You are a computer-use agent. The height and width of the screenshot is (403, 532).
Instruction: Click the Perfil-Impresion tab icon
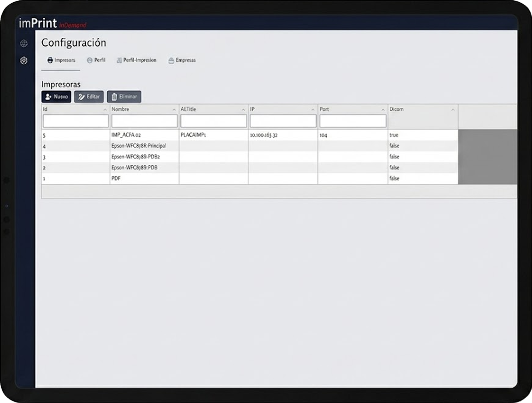click(x=119, y=60)
